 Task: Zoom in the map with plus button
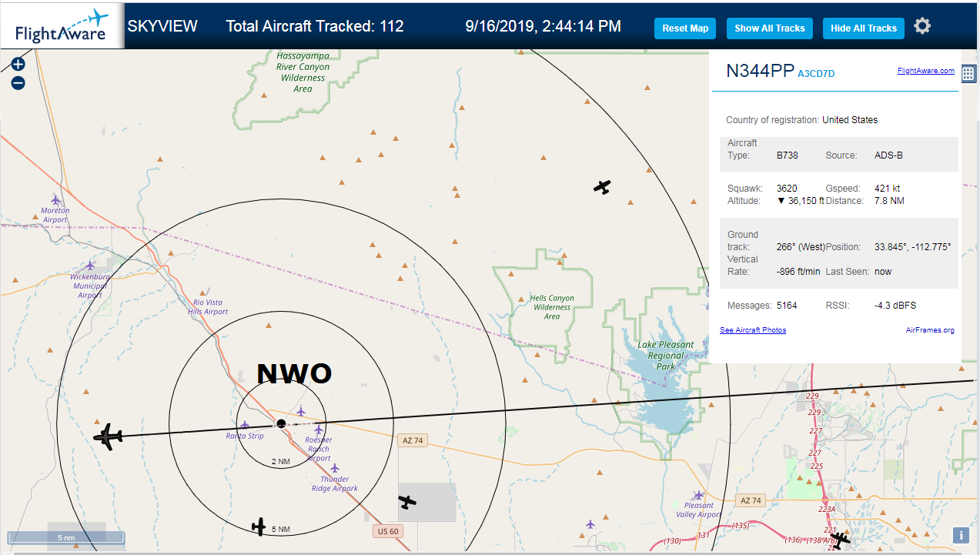pyautogui.click(x=18, y=65)
